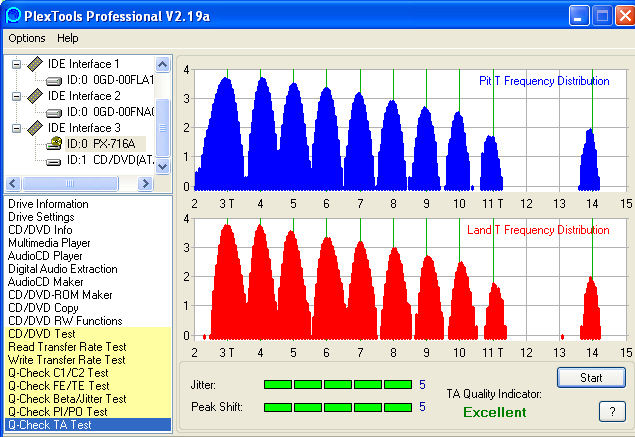Click drive icon next to 0GD-00FNA
The image size is (635, 437).
[53, 113]
